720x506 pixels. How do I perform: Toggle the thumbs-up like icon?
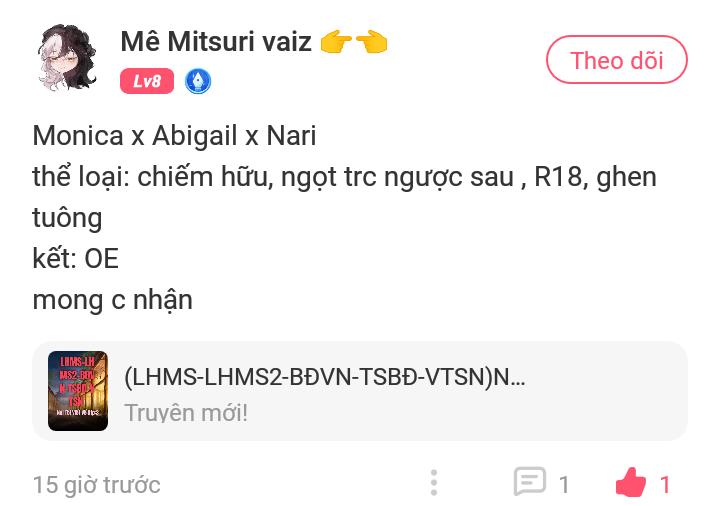pyautogui.click(x=631, y=482)
